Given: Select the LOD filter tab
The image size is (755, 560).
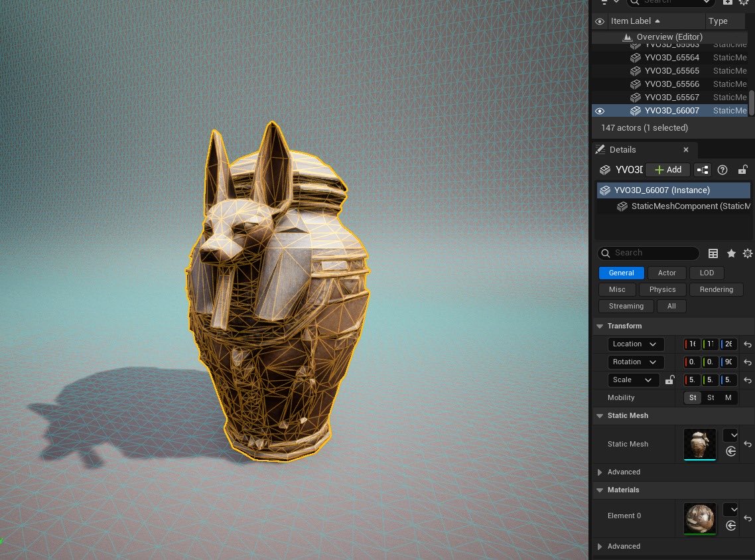Looking at the screenshot, I should [707, 273].
